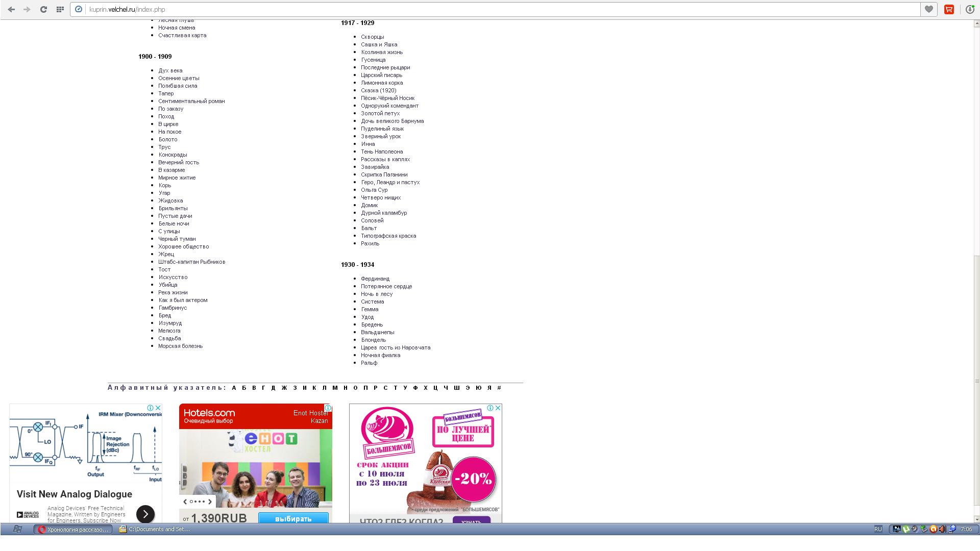Reload the page with the refresh icon

[x=43, y=9]
